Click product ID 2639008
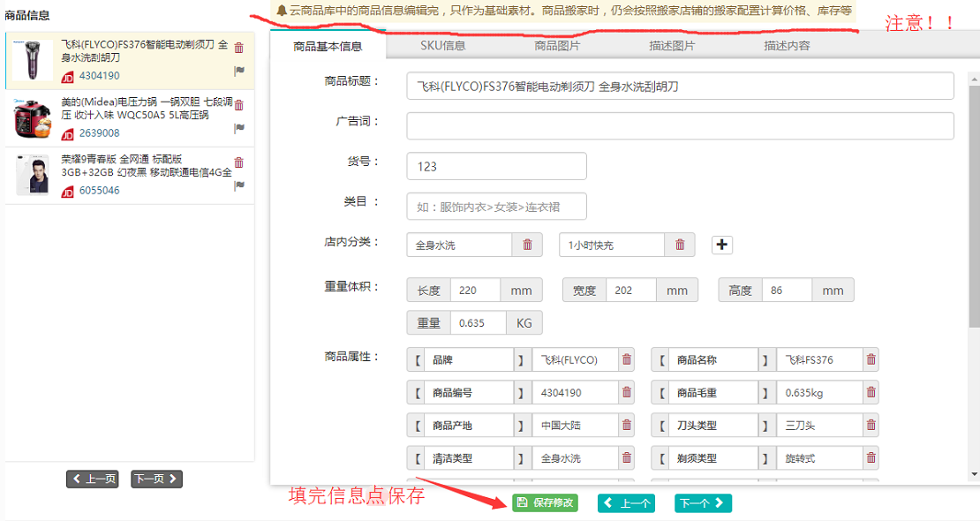Viewport: 980px width, 521px height. pyautogui.click(x=100, y=132)
